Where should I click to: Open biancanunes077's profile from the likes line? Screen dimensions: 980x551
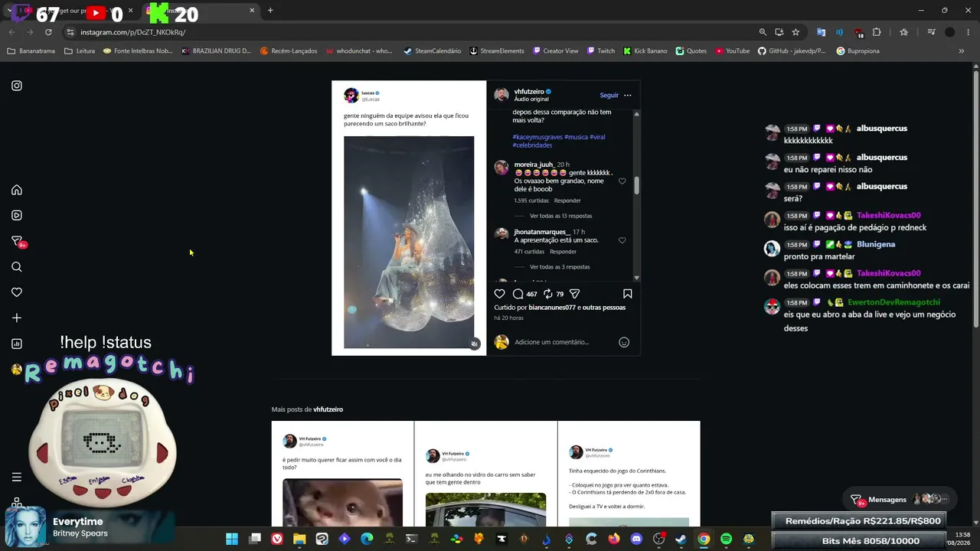552,308
